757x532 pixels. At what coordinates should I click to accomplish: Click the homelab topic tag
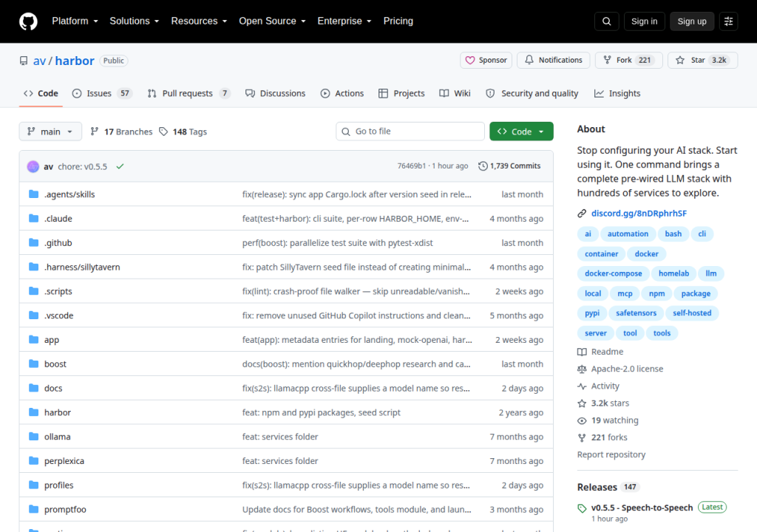(673, 273)
